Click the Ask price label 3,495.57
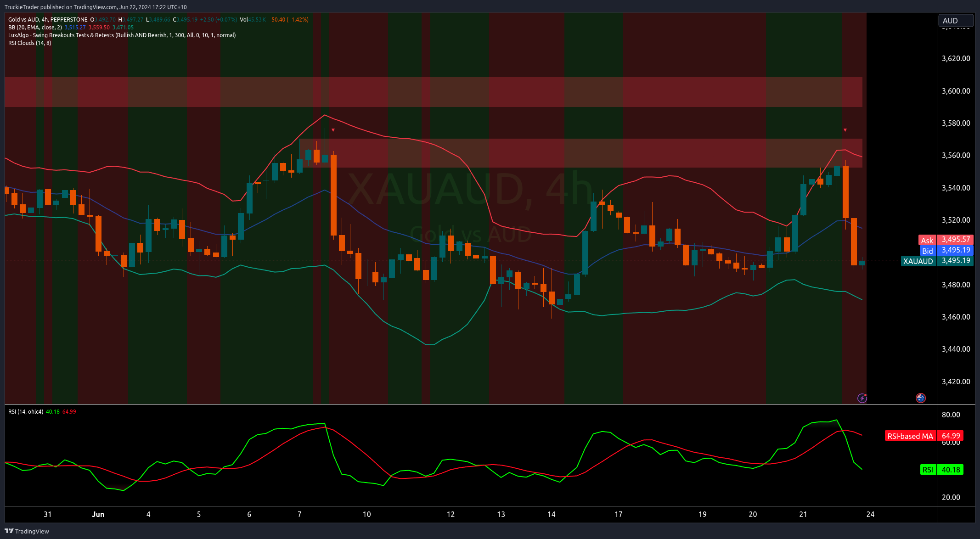 pyautogui.click(x=945, y=240)
